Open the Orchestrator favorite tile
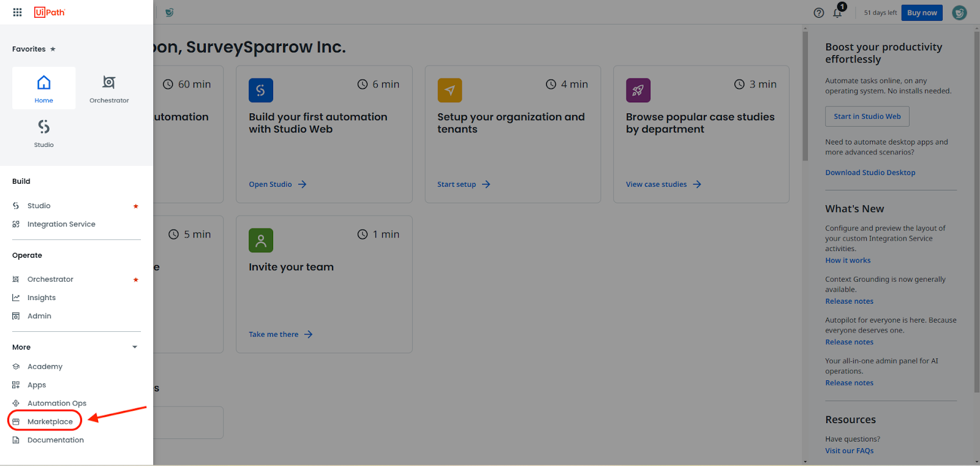This screenshot has height=466, width=980. pos(109,88)
